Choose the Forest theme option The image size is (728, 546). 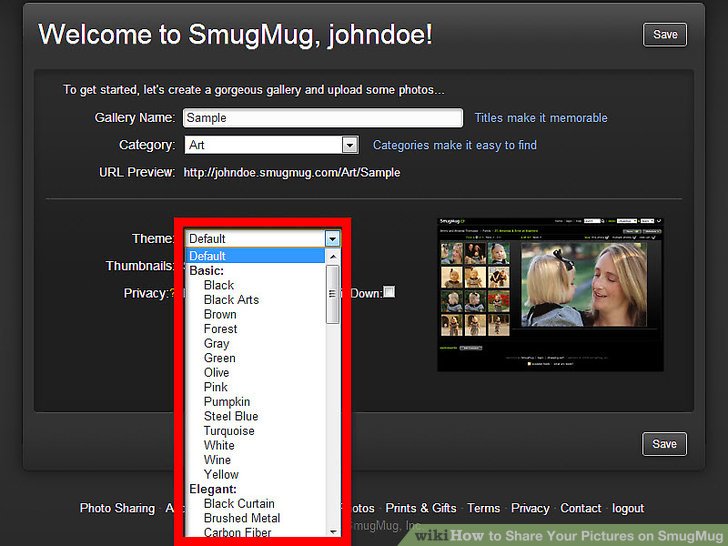pyautogui.click(x=221, y=329)
